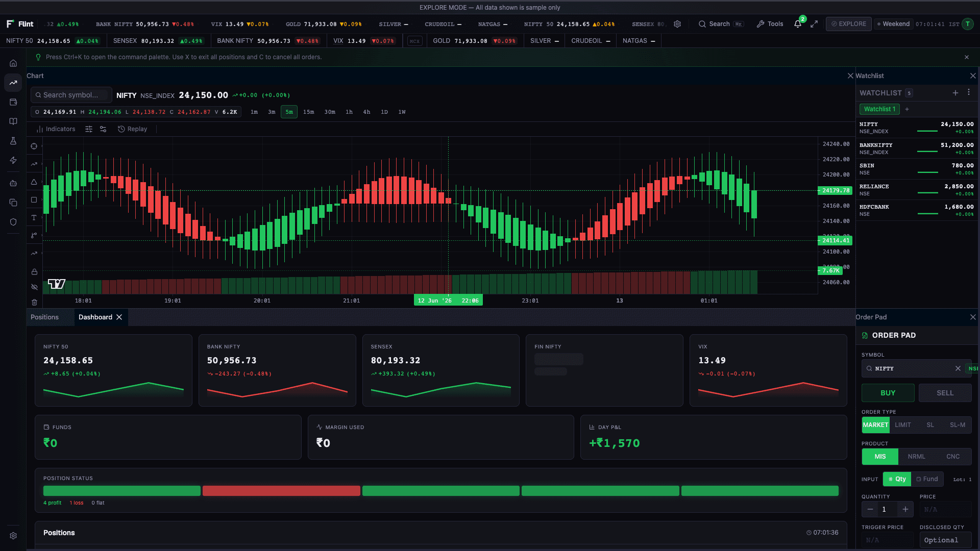The width and height of the screenshot is (980, 551).
Task: Switch input mode to Fund
Action: pyautogui.click(x=927, y=479)
